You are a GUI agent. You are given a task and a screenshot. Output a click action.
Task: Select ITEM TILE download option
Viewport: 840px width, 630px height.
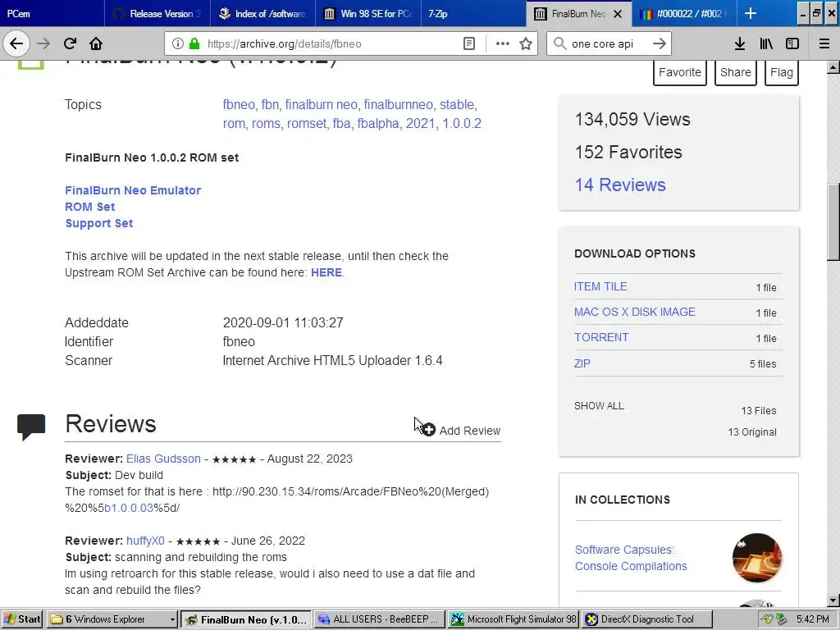coord(600,286)
